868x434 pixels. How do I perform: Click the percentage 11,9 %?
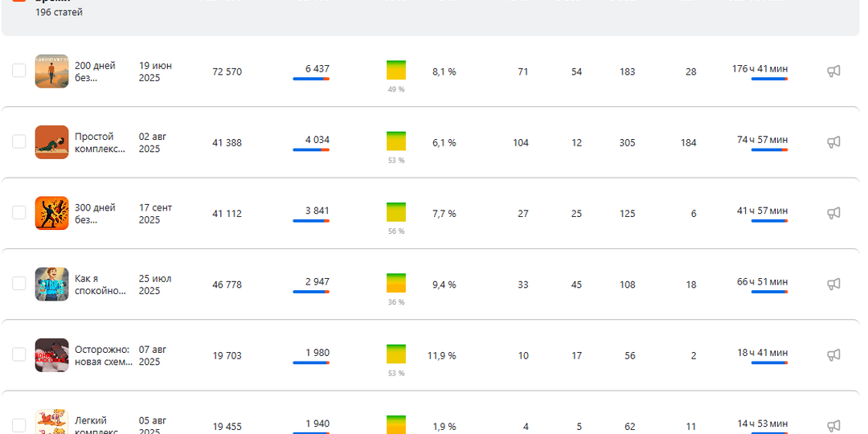[x=442, y=355]
